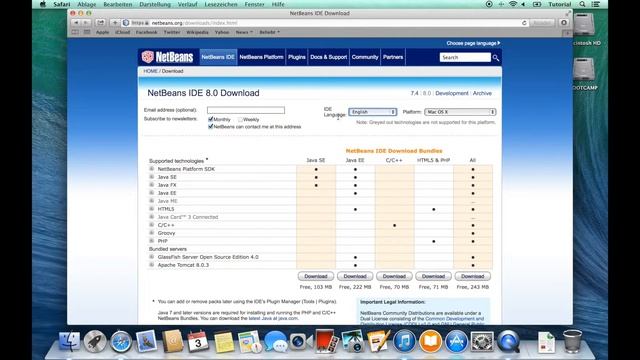Screen dimensions: 640x360
Task: Expand the Groovy technology row
Action: [151, 233]
